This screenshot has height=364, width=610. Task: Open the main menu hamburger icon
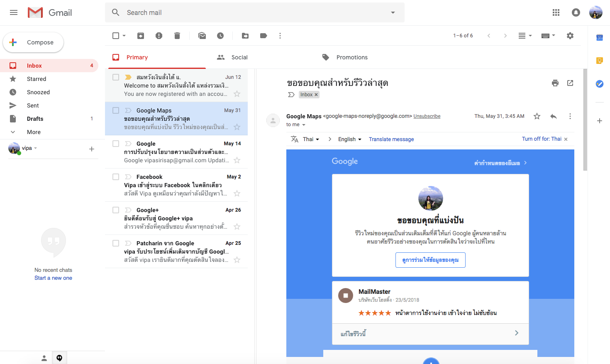point(14,12)
